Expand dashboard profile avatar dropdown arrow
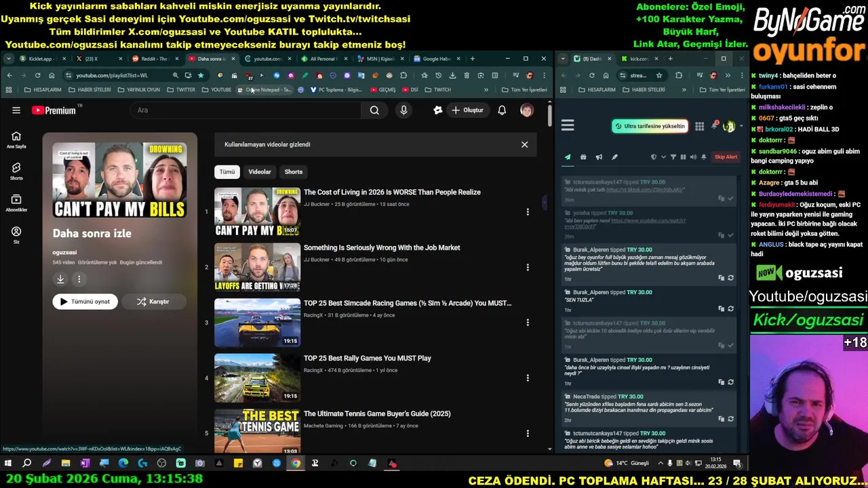Image resolution: width=868 pixels, height=488 pixels. click(741, 126)
